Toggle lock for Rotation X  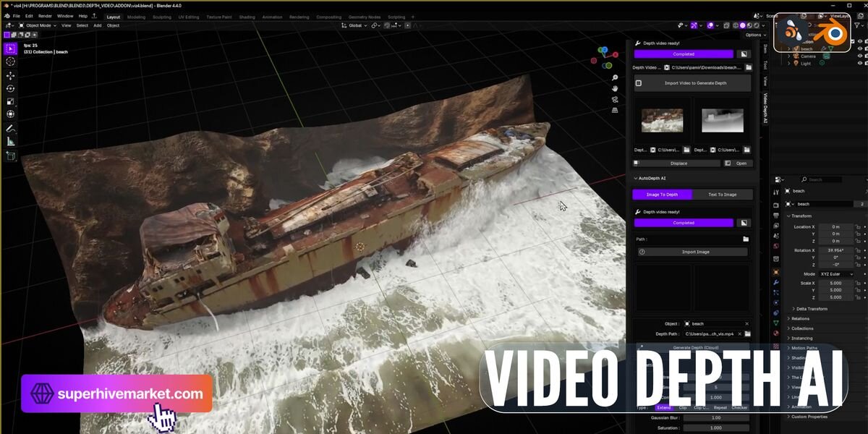click(x=858, y=250)
